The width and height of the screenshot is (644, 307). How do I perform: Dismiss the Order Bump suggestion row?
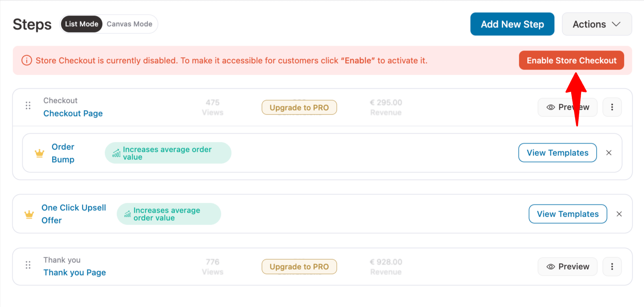point(609,153)
